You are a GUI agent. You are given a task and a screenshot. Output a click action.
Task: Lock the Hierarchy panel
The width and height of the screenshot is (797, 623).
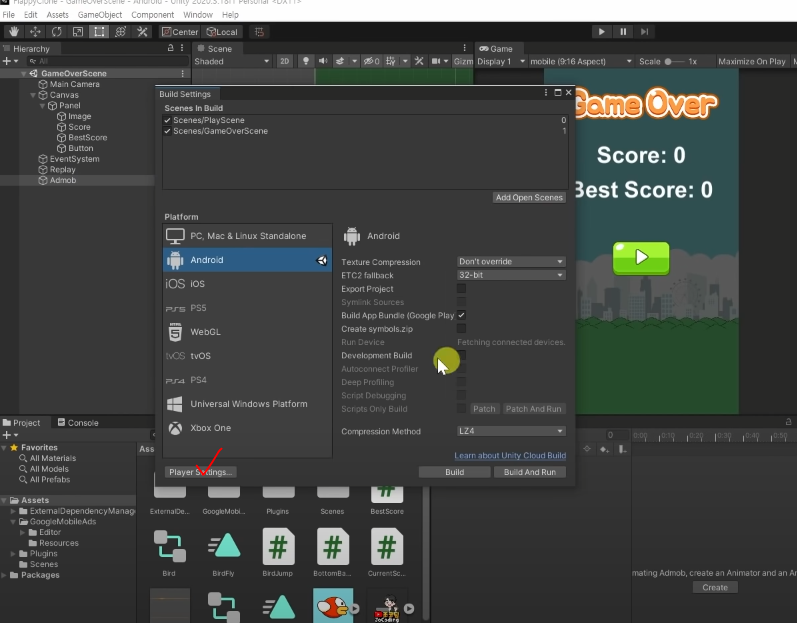click(171, 48)
